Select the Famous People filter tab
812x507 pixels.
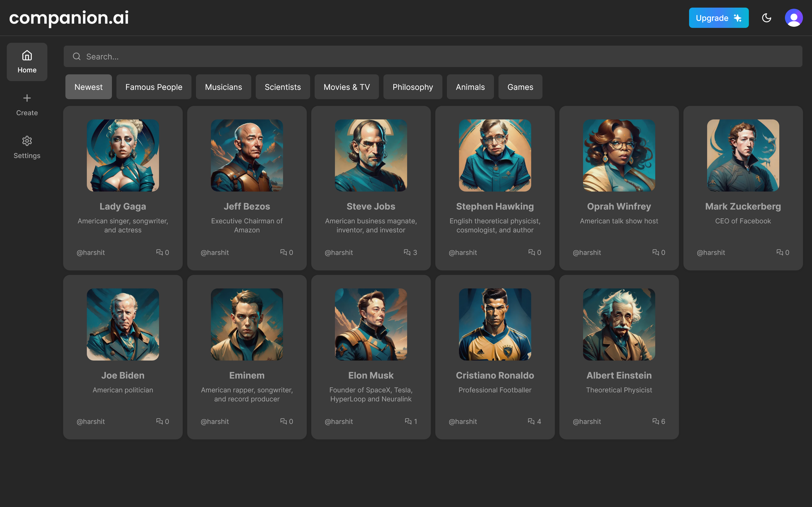click(x=154, y=86)
